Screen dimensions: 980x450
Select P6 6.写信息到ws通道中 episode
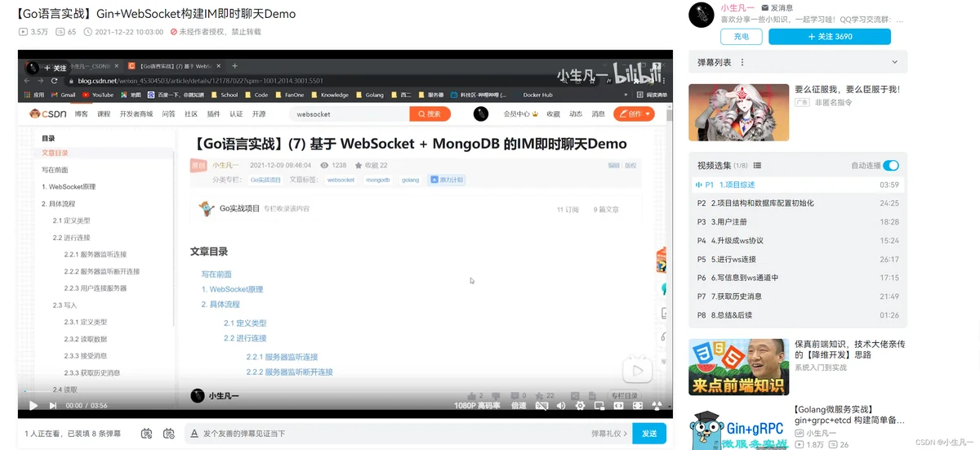[798, 278]
